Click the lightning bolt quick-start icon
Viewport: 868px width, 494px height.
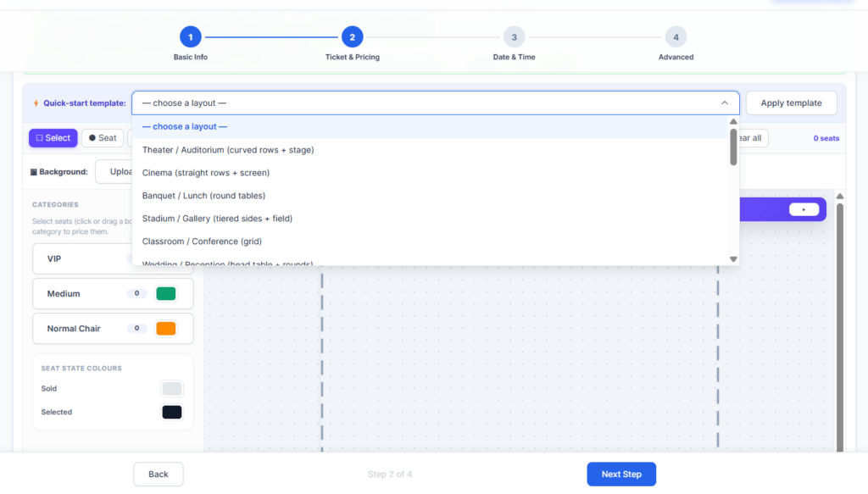point(36,103)
